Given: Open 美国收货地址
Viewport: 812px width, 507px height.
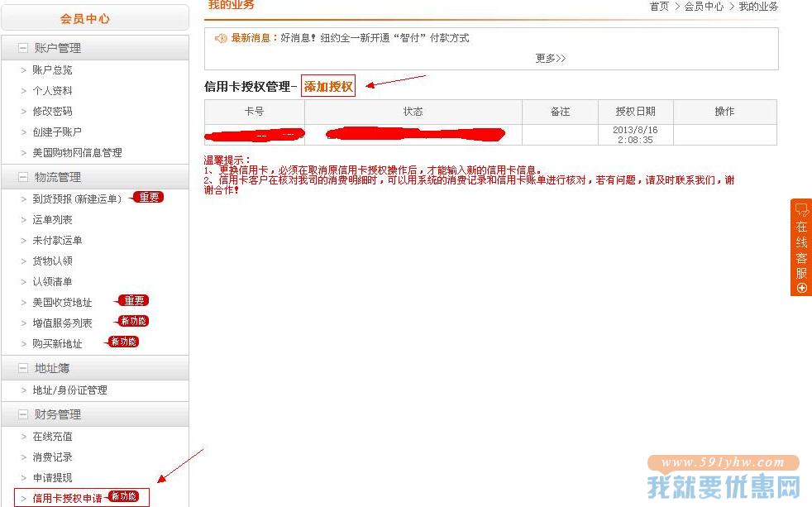Looking at the screenshot, I should pos(62,303).
